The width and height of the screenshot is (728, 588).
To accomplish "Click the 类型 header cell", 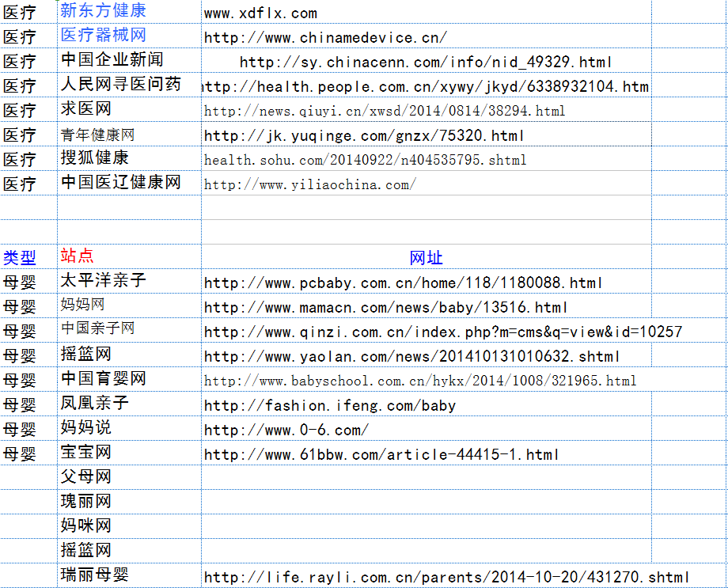I will click(28, 257).
